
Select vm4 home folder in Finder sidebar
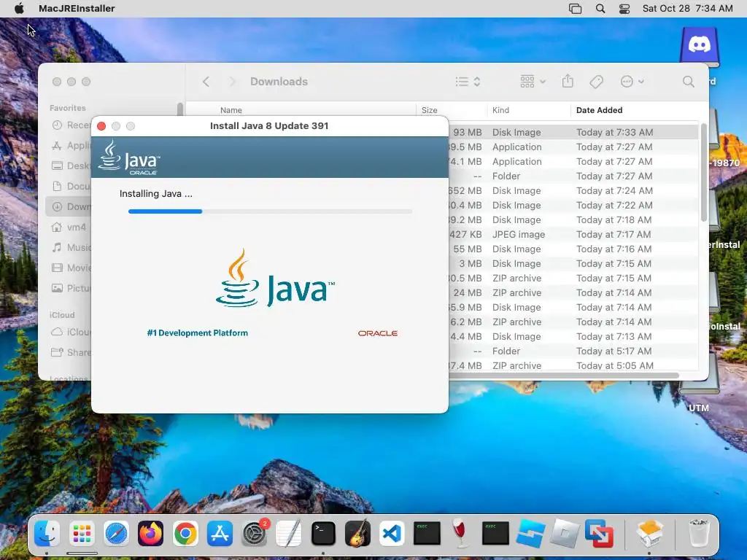[x=69, y=227]
